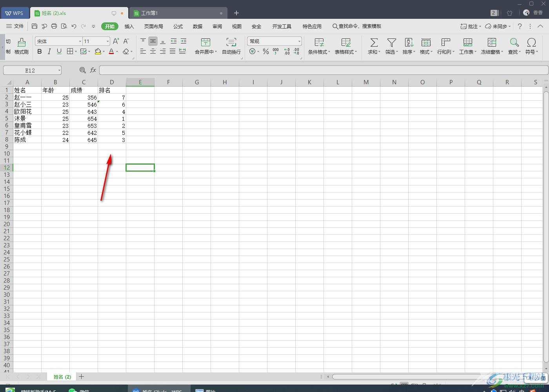Decrease font size with A- icon
Screen dimensions: 549x392
(x=126, y=41)
